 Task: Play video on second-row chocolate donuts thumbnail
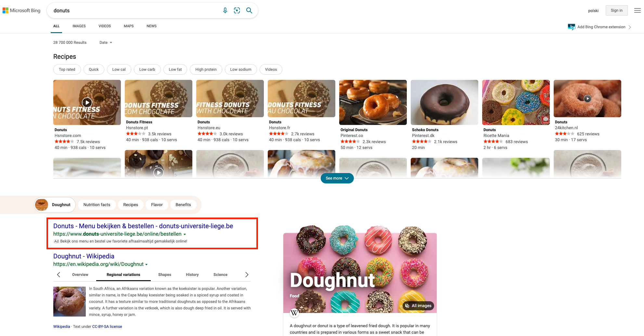tap(158, 172)
